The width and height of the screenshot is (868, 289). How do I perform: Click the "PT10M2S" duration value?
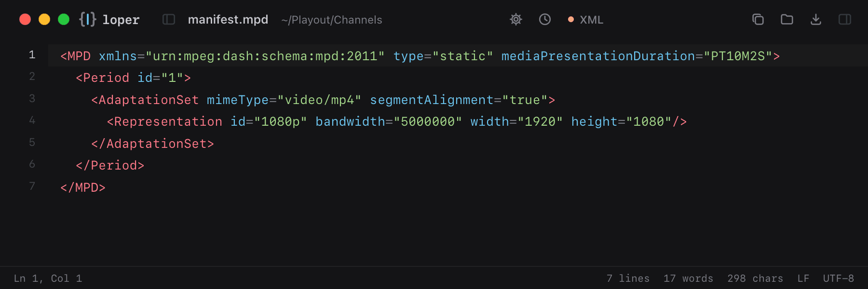pyautogui.click(x=738, y=56)
